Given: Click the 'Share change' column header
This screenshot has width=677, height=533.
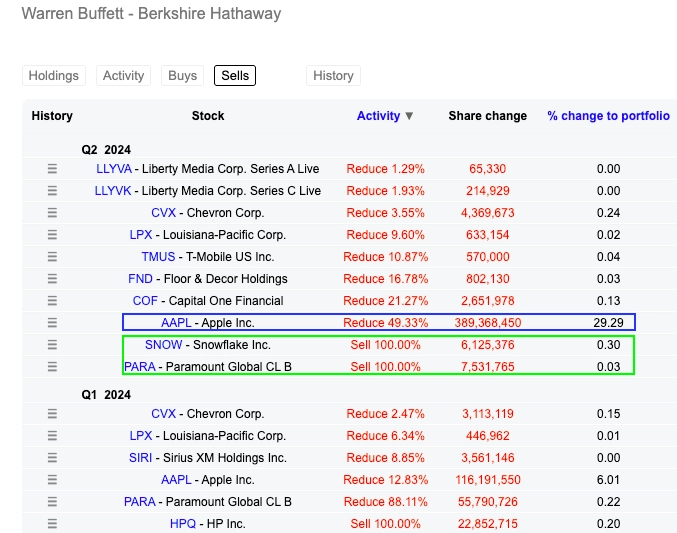Looking at the screenshot, I should click(x=487, y=116).
